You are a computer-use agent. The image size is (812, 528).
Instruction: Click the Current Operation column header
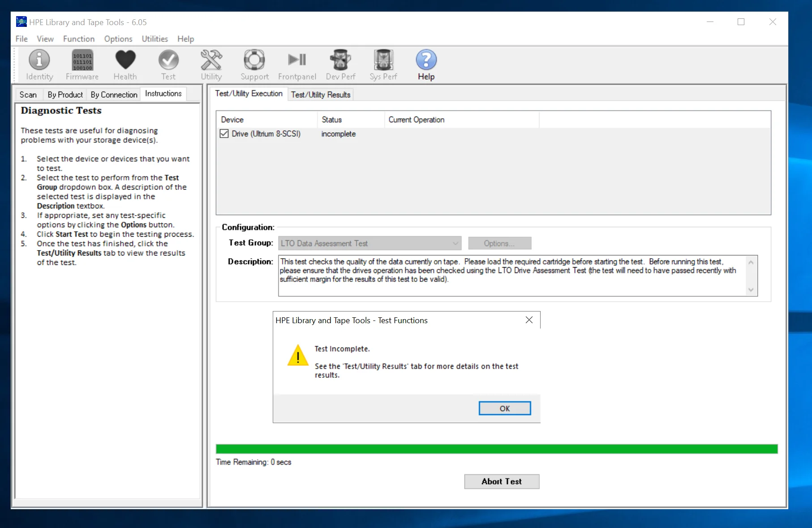pyautogui.click(x=461, y=120)
